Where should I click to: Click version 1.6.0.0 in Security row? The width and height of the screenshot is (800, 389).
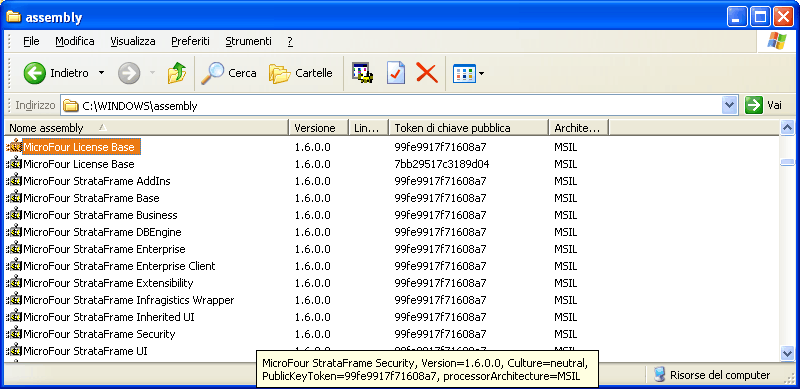click(x=313, y=334)
